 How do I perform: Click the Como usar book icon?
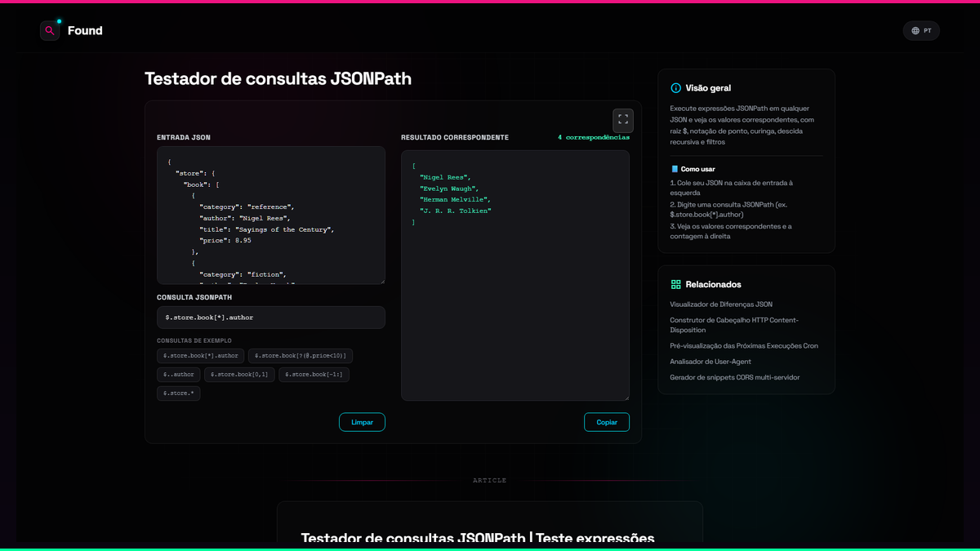(675, 169)
